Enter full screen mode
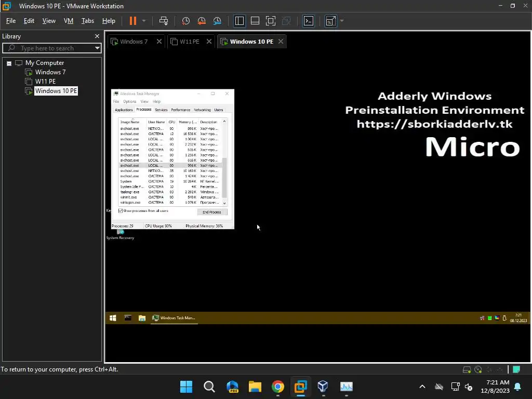The width and height of the screenshot is (532, 399). (x=270, y=21)
